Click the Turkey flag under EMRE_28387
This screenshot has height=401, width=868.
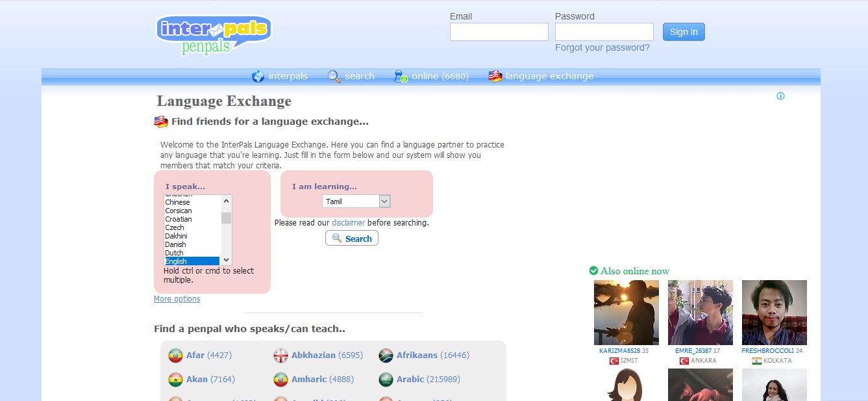coord(684,360)
